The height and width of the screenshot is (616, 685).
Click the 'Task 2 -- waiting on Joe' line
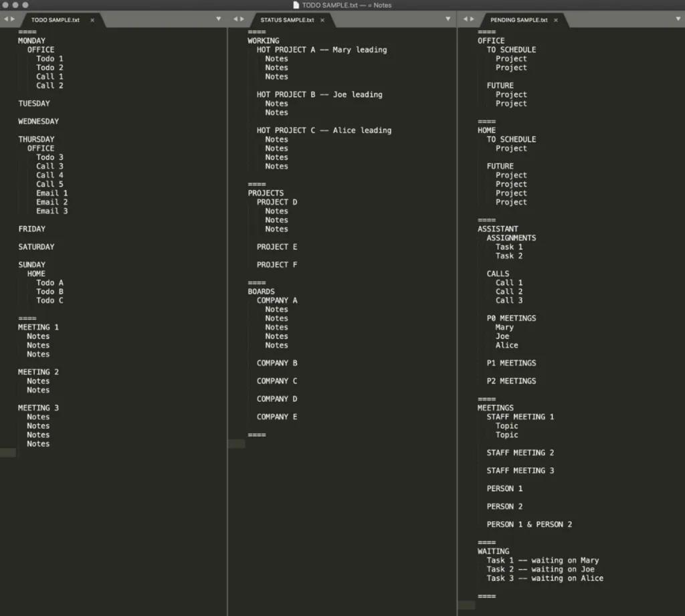540,569
